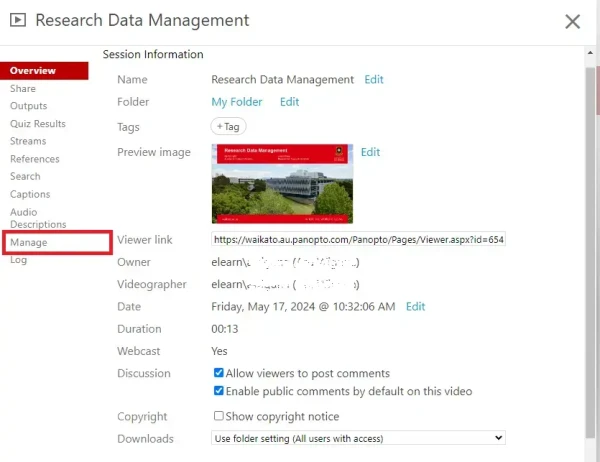This screenshot has width=600, height=462.
Task: Click the preview image thumbnail
Action: coord(282,184)
